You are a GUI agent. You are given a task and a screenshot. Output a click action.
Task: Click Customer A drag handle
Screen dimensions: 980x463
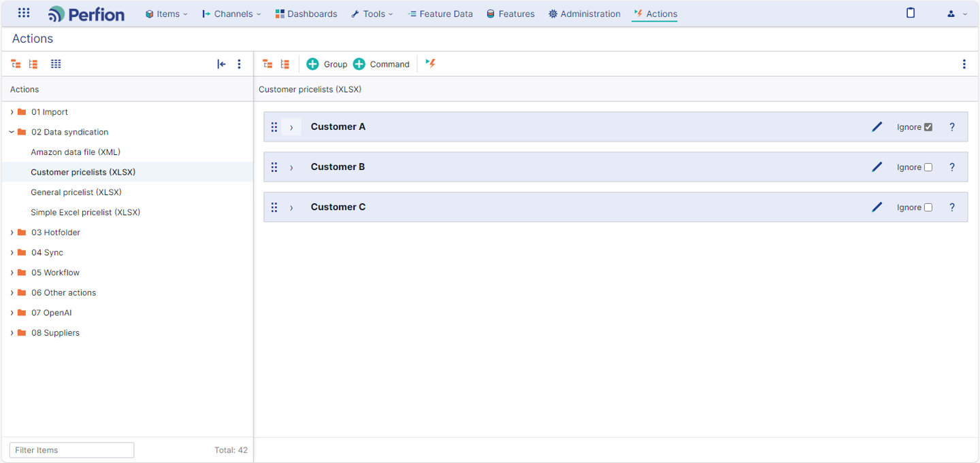click(274, 127)
